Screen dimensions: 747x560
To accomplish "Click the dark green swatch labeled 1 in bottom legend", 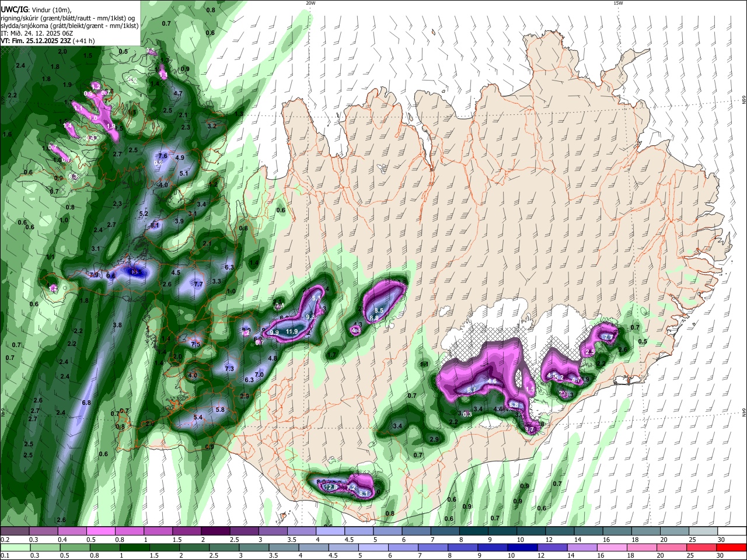I will (134, 547).
